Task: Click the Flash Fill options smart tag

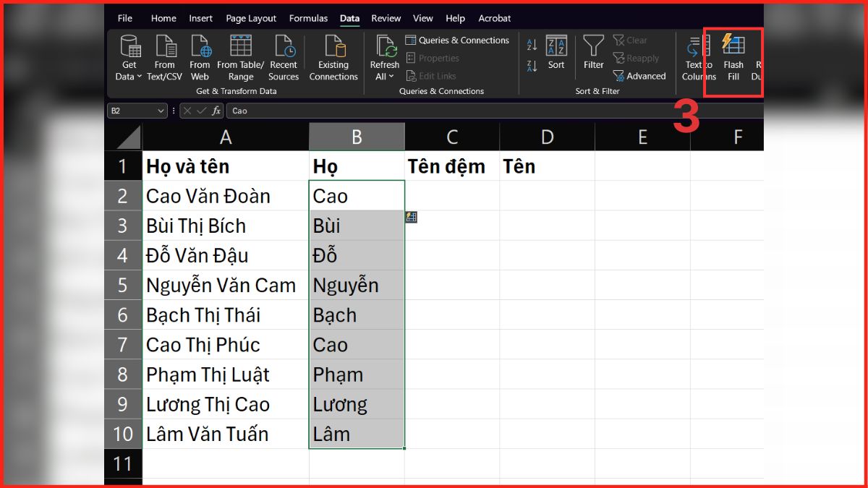Action: tap(411, 217)
